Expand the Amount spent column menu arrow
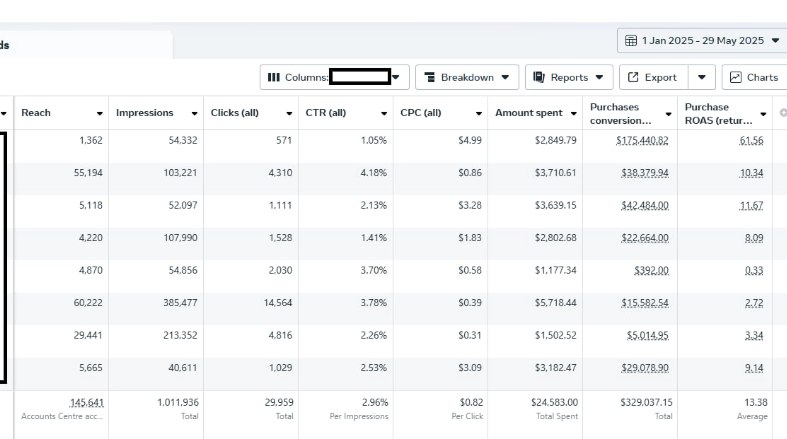 (574, 114)
